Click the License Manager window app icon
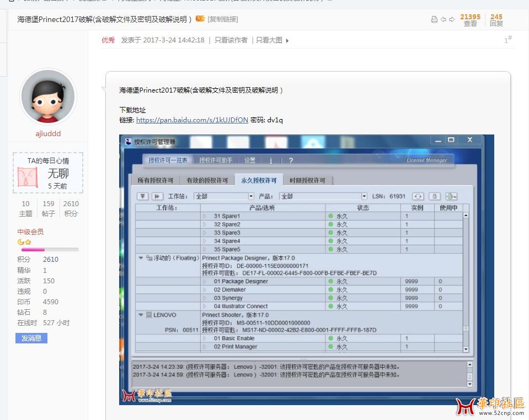This screenshot has width=529, height=420. [x=128, y=142]
